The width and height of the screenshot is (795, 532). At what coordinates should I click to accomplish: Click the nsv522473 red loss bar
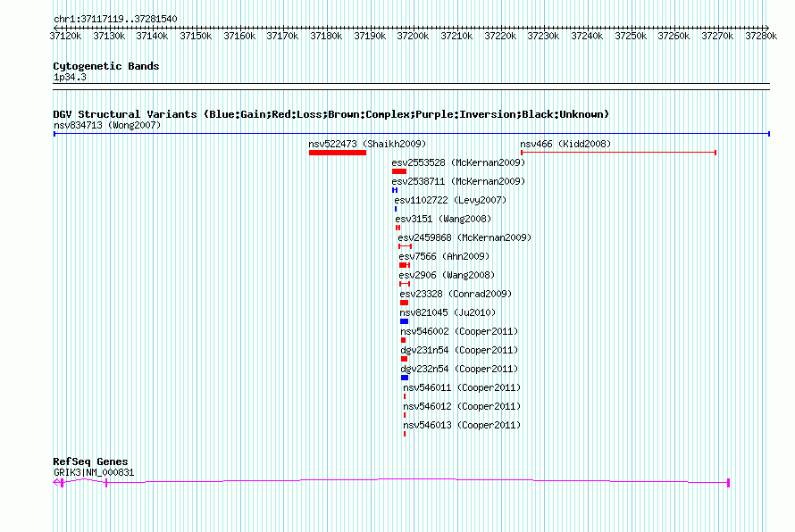pos(338,153)
